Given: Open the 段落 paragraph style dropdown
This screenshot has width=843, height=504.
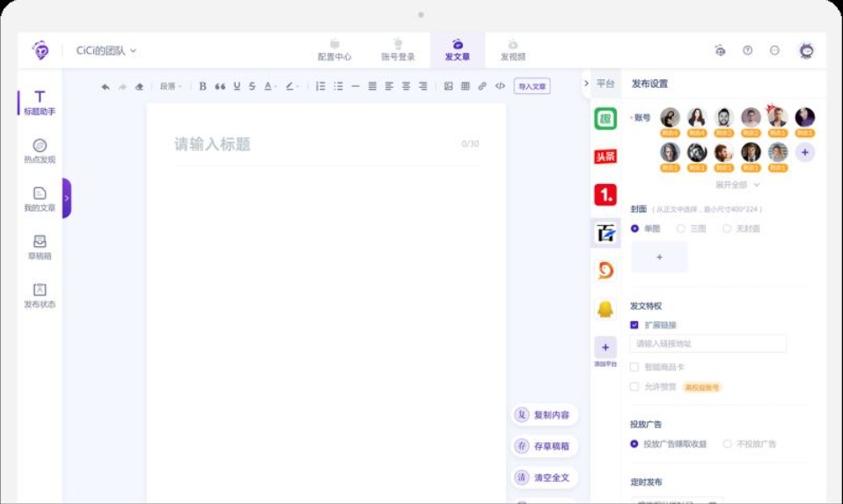Looking at the screenshot, I should (171, 86).
